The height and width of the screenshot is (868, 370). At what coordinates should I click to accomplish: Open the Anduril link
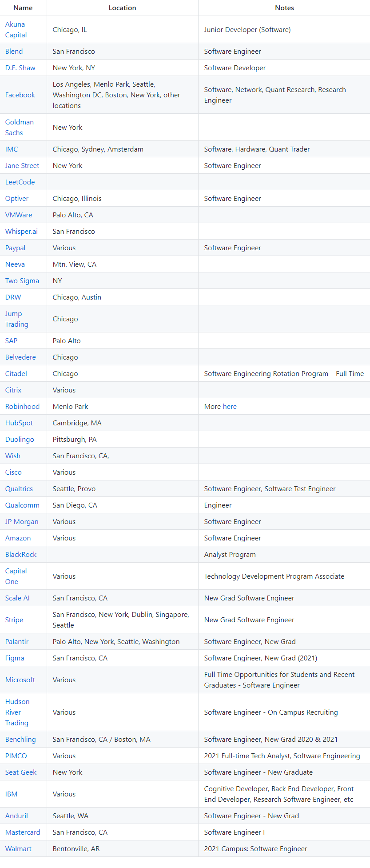click(16, 816)
